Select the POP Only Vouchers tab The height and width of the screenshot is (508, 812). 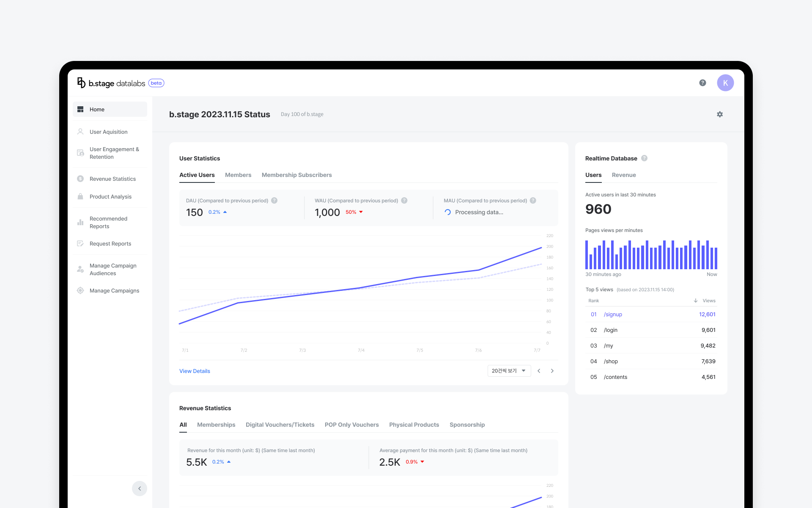pyautogui.click(x=352, y=425)
